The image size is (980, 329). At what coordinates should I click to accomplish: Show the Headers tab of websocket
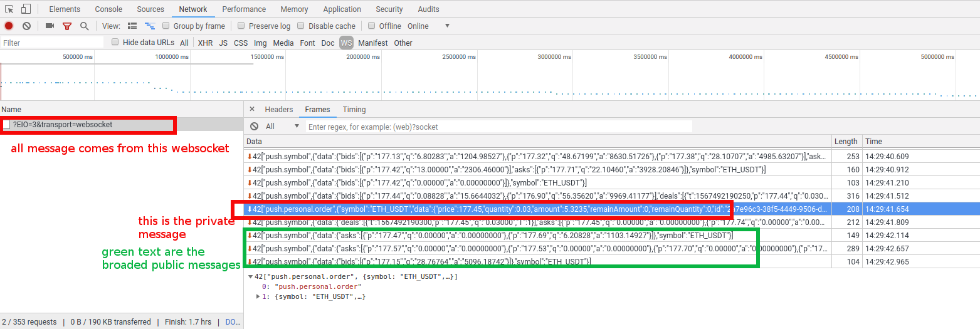click(x=279, y=109)
